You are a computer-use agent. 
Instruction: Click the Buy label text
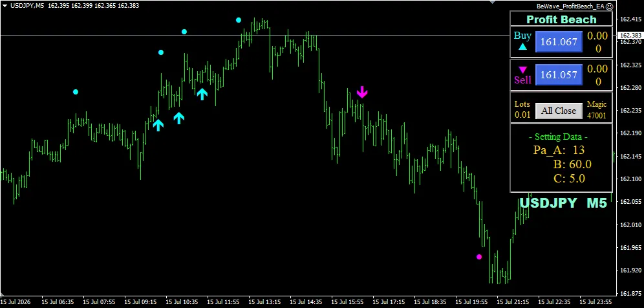click(x=522, y=36)
